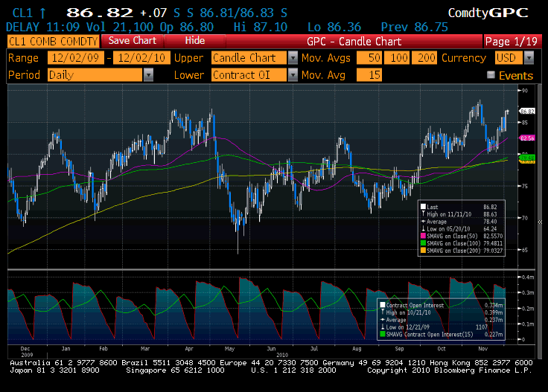The height and width of the screenshot is (392, 548).
Task: Click the lower Mov. Avg 15 field
Action: click(369, 74)
